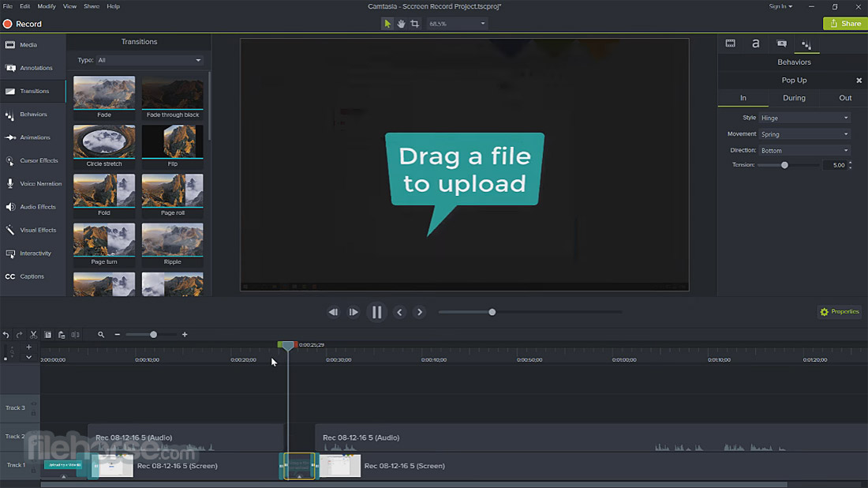Click the Split clip icon

pyautogui.click(x=74, y=335)
